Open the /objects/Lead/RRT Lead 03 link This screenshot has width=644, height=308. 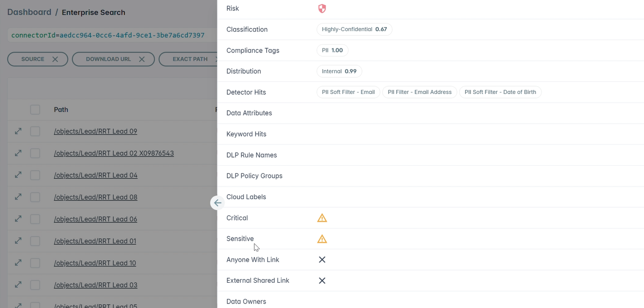tap(95, 285)
